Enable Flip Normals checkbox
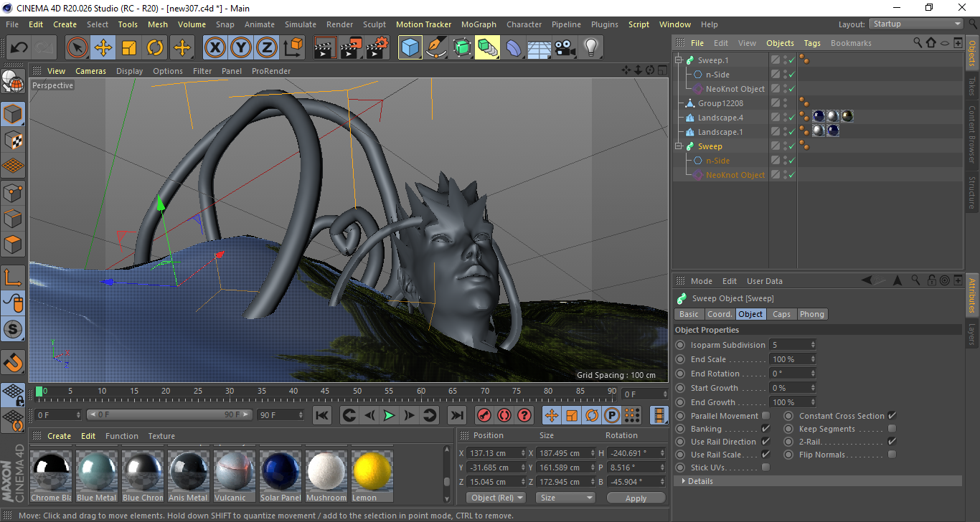The image size is (980, 522). (892, 455)
